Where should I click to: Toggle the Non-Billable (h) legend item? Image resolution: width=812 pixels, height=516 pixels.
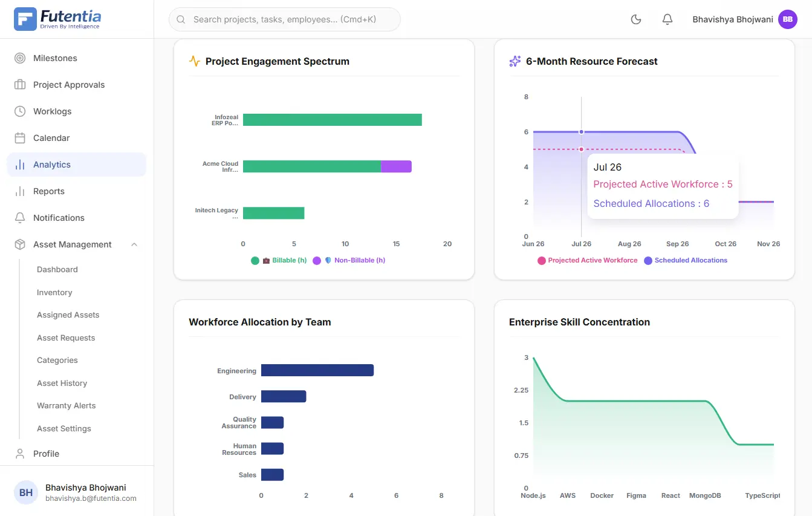[349, 261]
